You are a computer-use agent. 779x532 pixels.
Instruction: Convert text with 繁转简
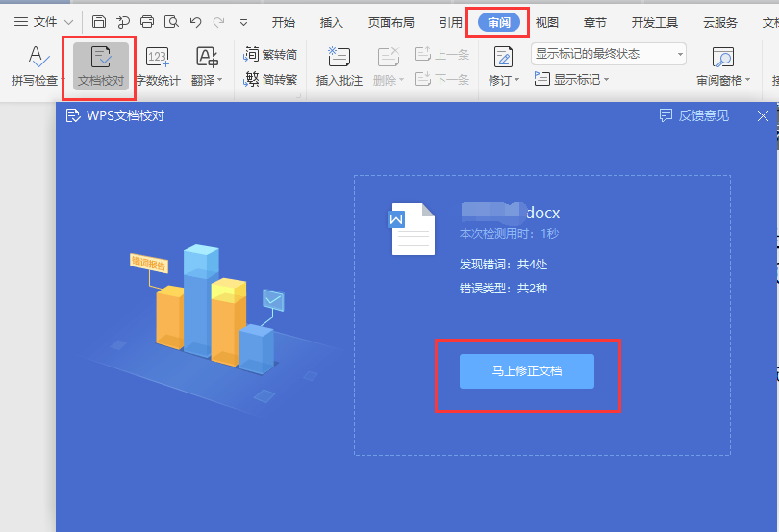click(270, 55)
